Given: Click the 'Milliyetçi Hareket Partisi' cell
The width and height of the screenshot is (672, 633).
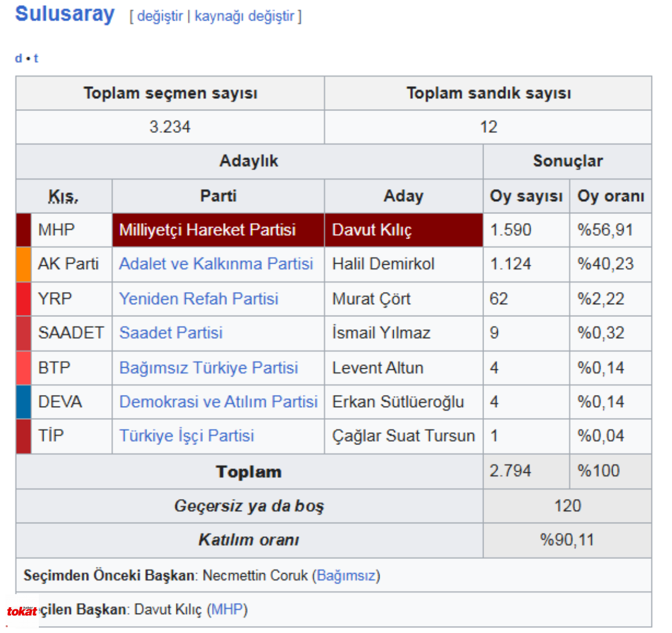Looking at the screenshot, I should click(218, 230).
